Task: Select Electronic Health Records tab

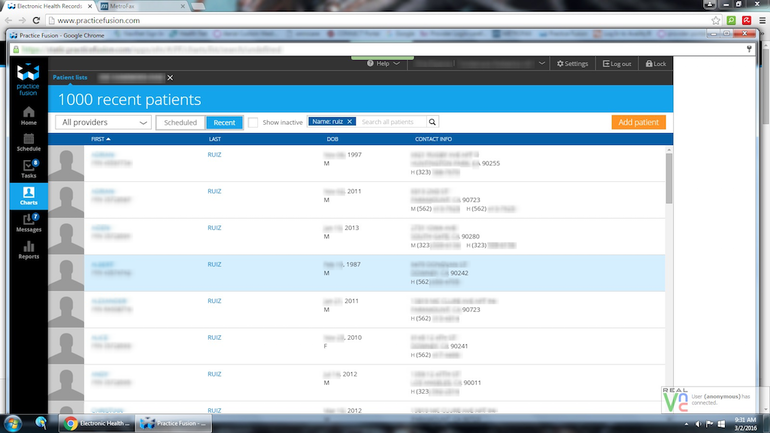Action: [49, 6]
